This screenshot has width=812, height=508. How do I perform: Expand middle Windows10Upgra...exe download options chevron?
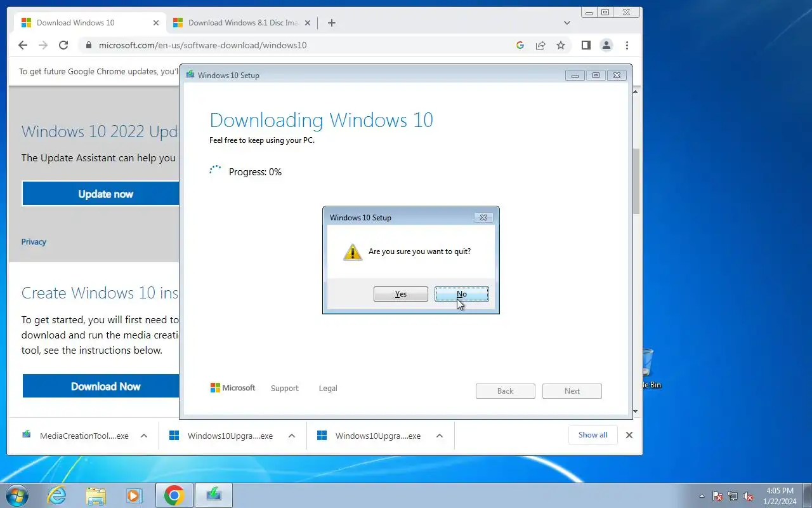[292, 436]
